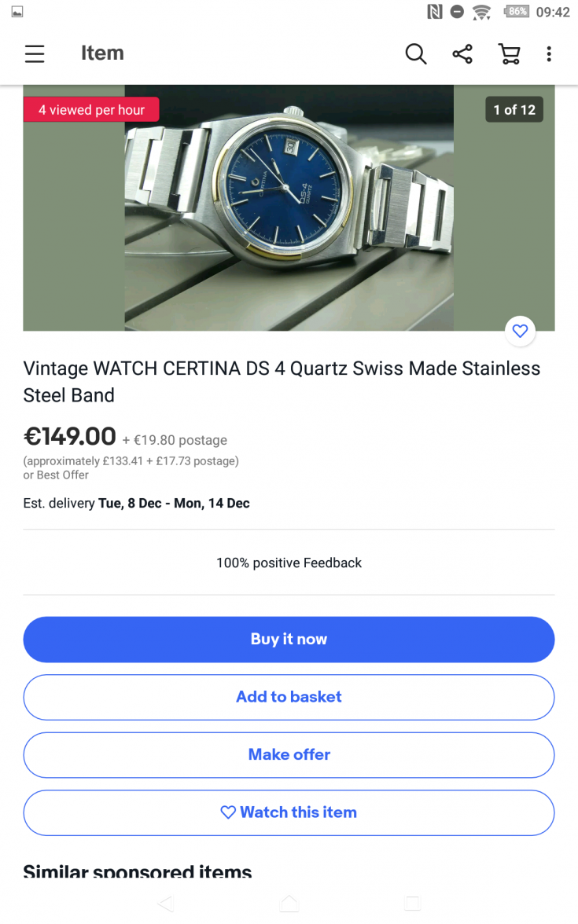Tap the Wi-Fi status bar icon
This screenshot has width=578, height=924.
coord(481,12)
